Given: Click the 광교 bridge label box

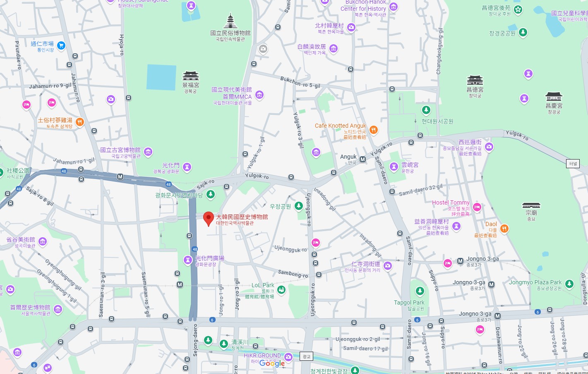Looking at the screenshot, I should point(306,356).
